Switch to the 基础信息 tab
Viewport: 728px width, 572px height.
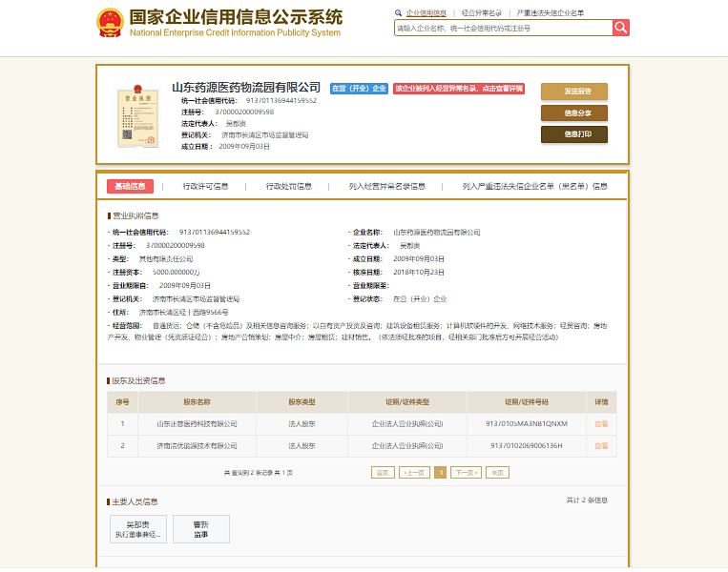(130, 186)
